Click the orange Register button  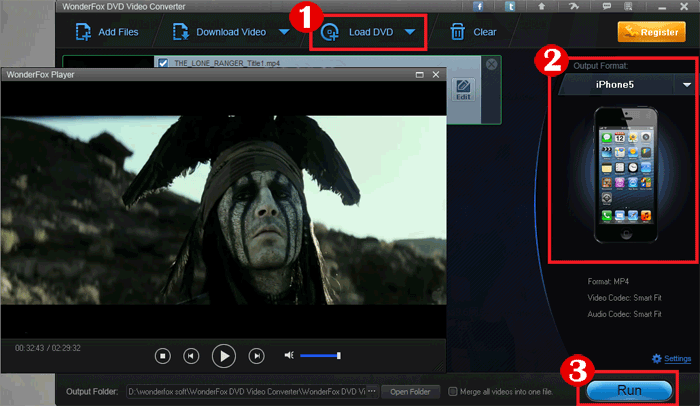point(652,32)
